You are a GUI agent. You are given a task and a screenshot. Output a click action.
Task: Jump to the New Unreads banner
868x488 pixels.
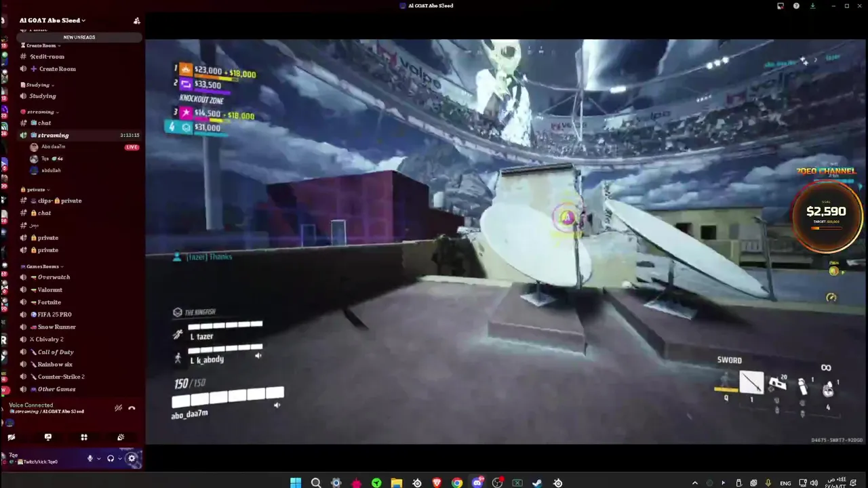[x=79, y=37]
